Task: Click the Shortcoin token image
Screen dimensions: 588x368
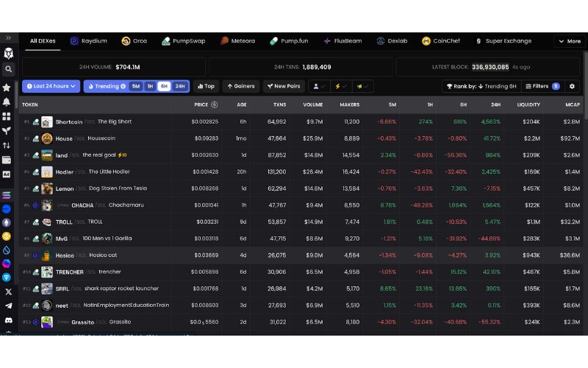Action: coord(47,121)
